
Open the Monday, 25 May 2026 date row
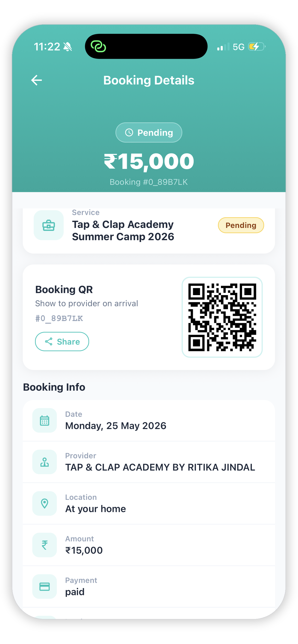[x=149, y=421]
